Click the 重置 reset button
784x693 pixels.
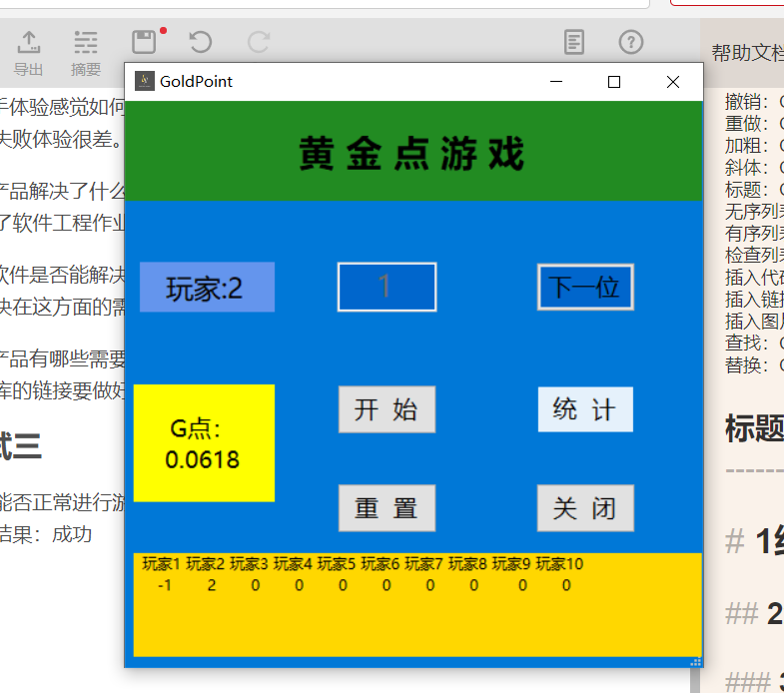coord(387,508)
